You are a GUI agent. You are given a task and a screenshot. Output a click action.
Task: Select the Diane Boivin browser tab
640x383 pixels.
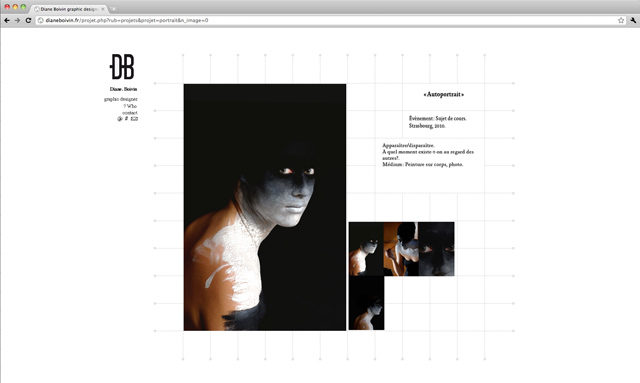tap(68, 9)
